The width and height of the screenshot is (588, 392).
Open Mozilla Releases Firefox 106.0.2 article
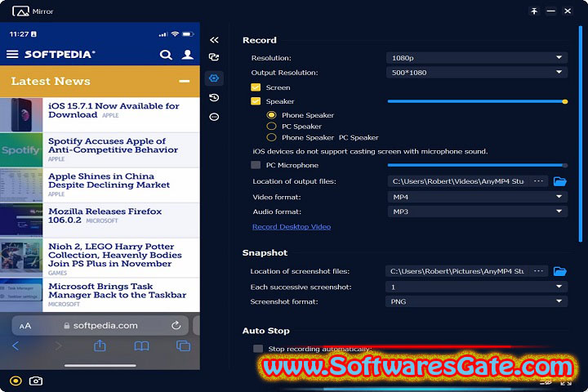click(x=105, y=216)
